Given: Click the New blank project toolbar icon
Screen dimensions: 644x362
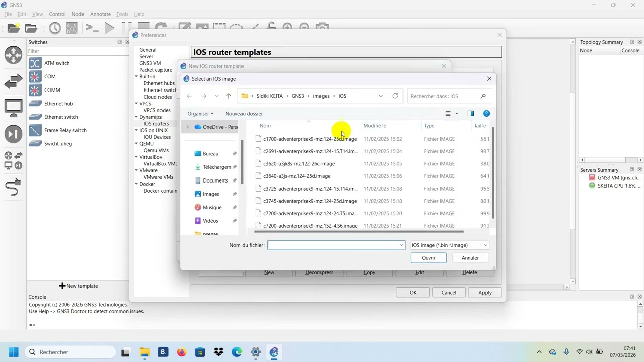Looking at the screenshot, I should click(x=14, y=28).
